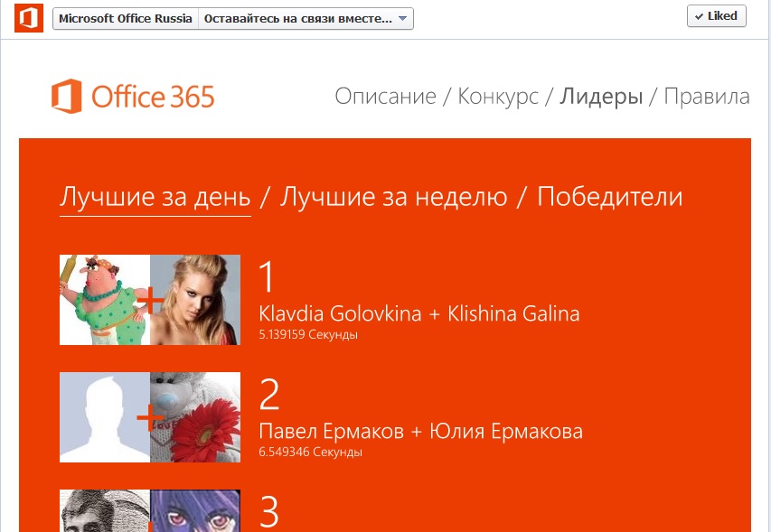771x532 pixels.
Task: Select the Лидеры tab
Action: [x=601, y=97]
